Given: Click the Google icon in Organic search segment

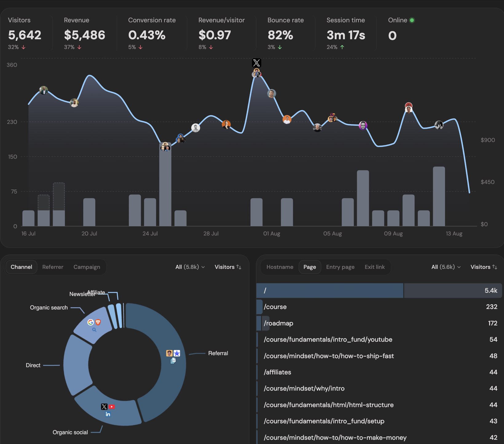Looking at the screenshot, I should click(x=90, y=322).
